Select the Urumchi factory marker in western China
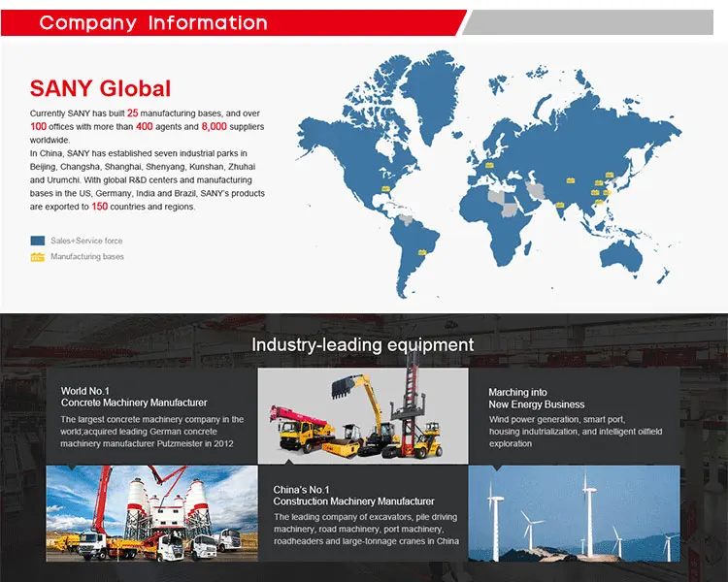Image resolution: width=728 pixels, height=582 pixels. pos(573,179)
